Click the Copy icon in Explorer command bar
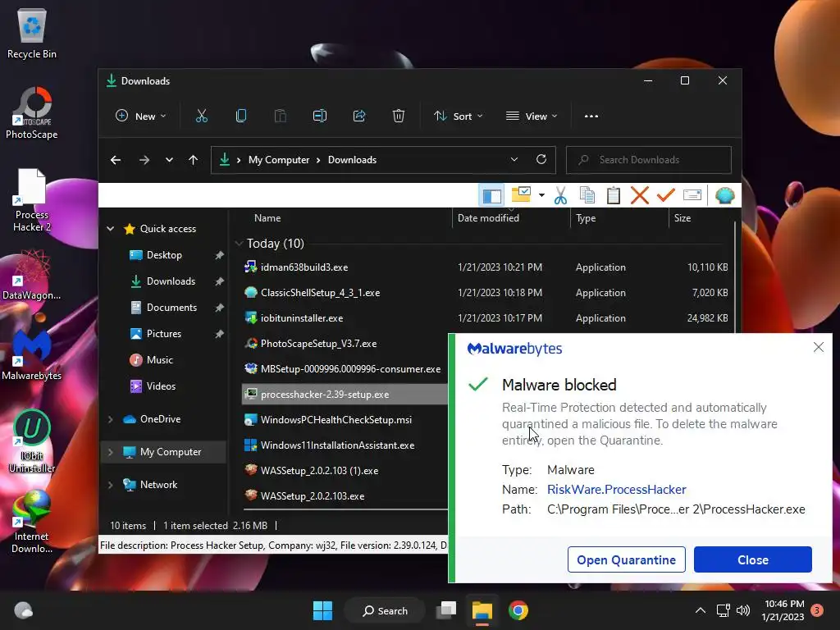 click(241, 116)
